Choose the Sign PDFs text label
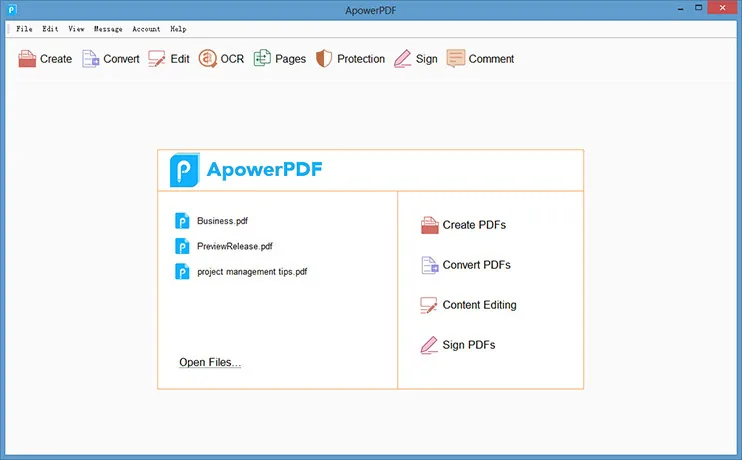 (x=469, y=345)
